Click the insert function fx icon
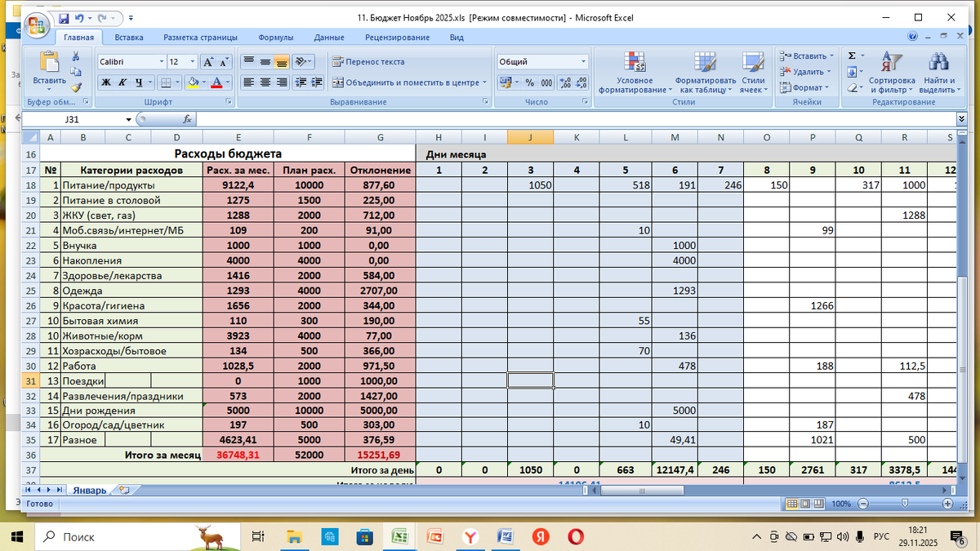Screen dimensions: 980x551 (187, 119)
